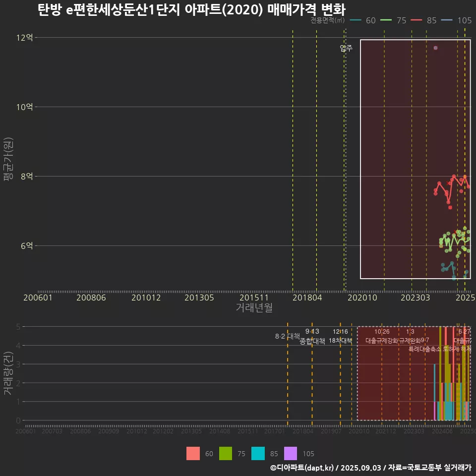Select the 105 line entry in top legend
The height and width of the screenshot is (476, 476).
(456, 20)
